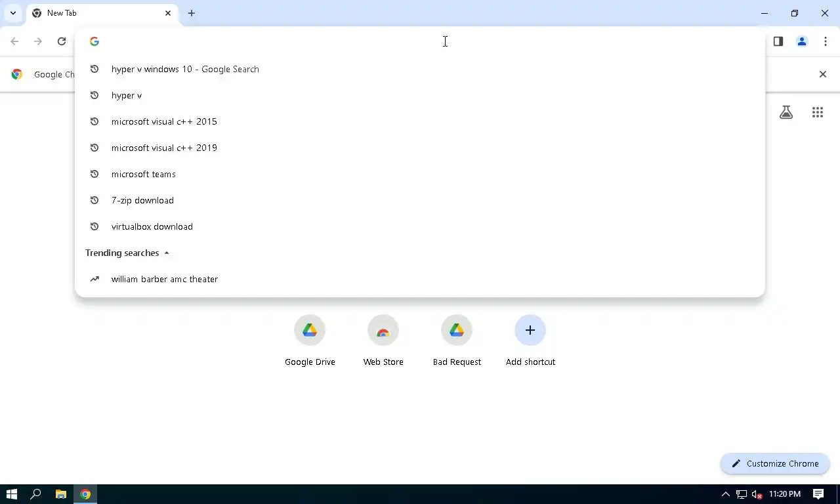Open File Explorer from taskbar
The height and width of the screenshot is (504, 840).
click(x=60, y=494)
